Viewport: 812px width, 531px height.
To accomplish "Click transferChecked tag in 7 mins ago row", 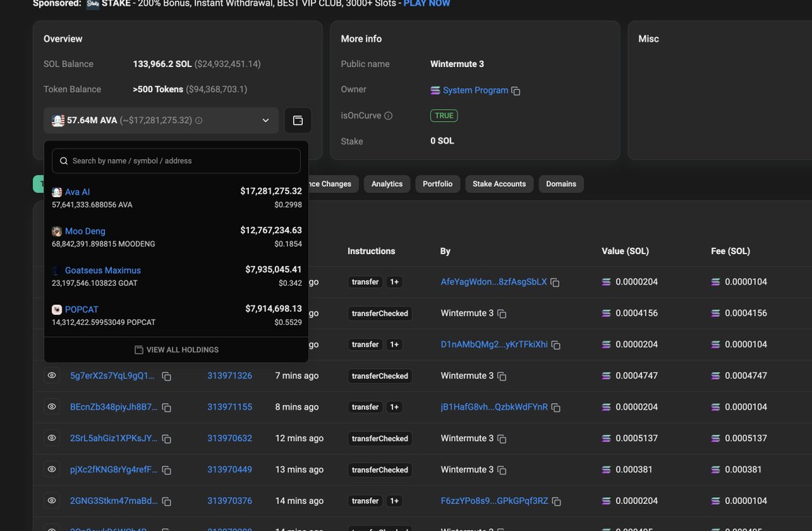I will [380, 376].
